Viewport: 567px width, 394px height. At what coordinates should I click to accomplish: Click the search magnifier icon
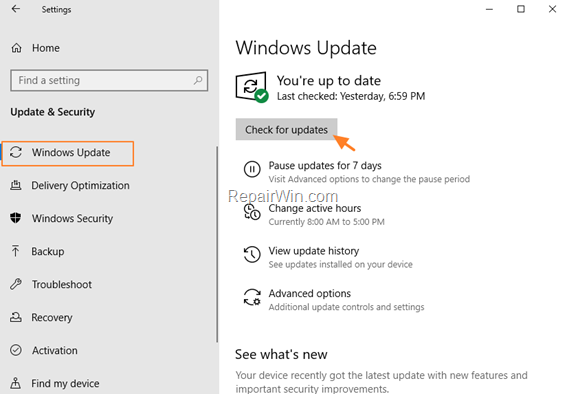click(198, 80)
